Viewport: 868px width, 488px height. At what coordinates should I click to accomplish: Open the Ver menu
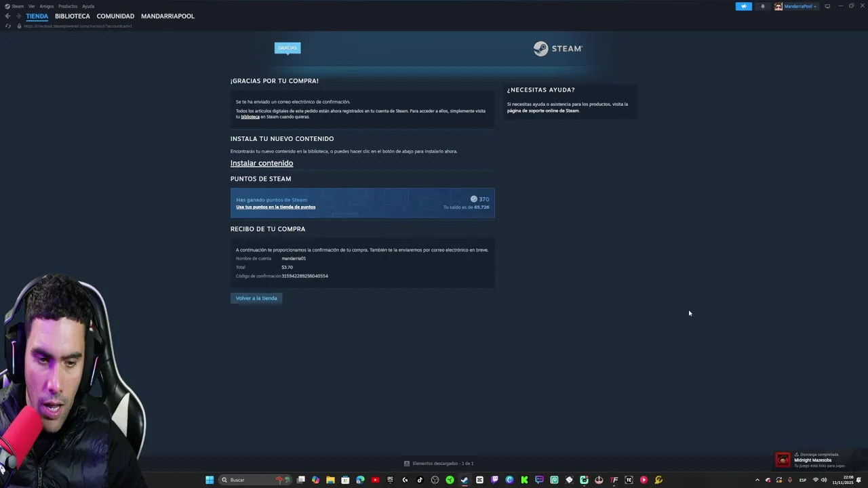point(31,6)
